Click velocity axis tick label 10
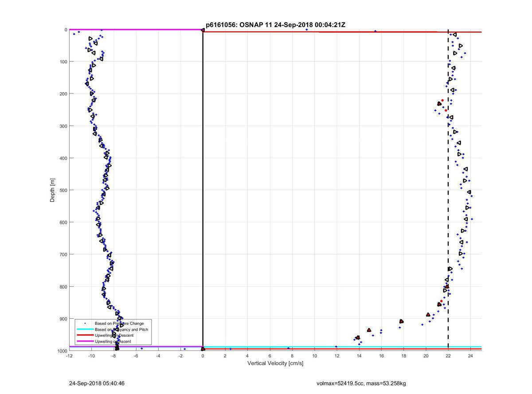 click(x=315, y=356)
